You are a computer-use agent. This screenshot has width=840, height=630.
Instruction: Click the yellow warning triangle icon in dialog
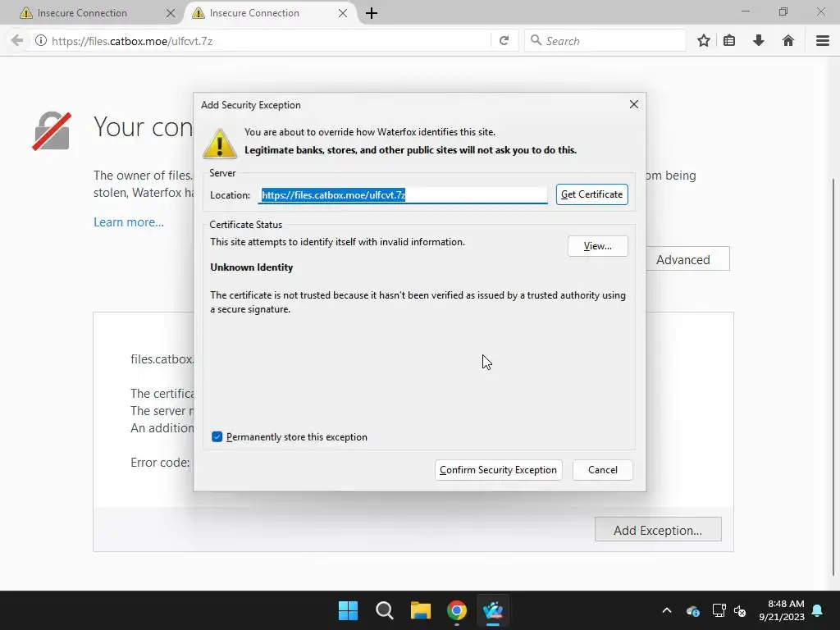pyautogui.click(x=220, y=144)
